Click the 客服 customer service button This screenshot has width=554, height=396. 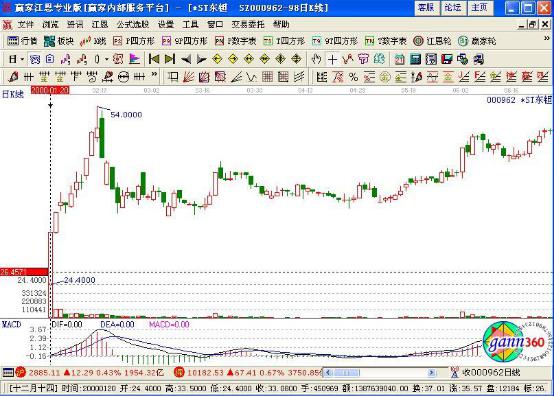pyautogui.click(x=426, y=8)
